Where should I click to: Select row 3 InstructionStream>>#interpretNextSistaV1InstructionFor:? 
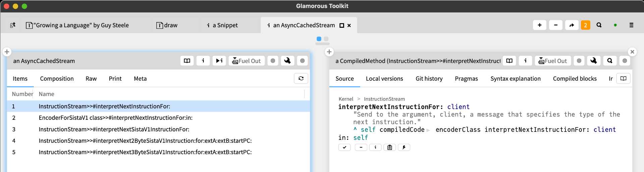(158, 129)
